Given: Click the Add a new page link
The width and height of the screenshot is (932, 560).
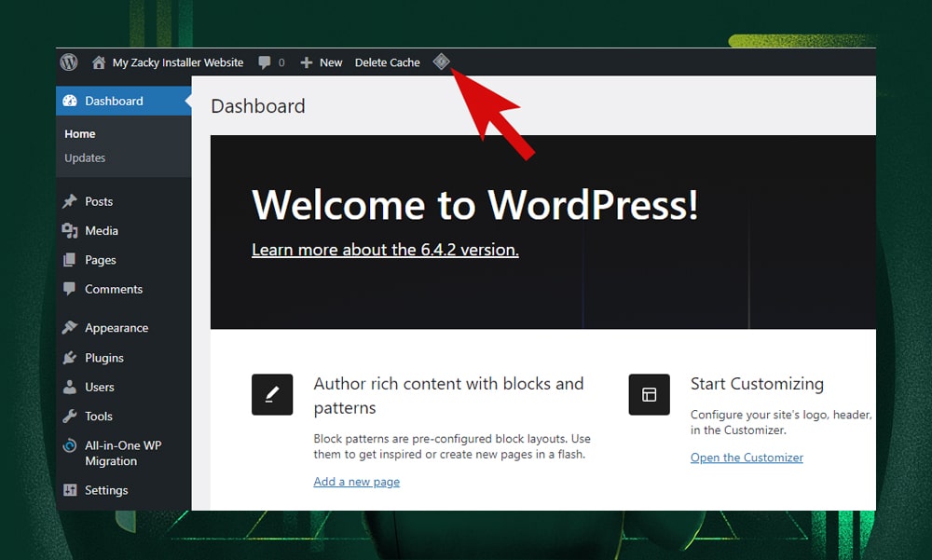Looking at the screenshot, I should [356, 481].
